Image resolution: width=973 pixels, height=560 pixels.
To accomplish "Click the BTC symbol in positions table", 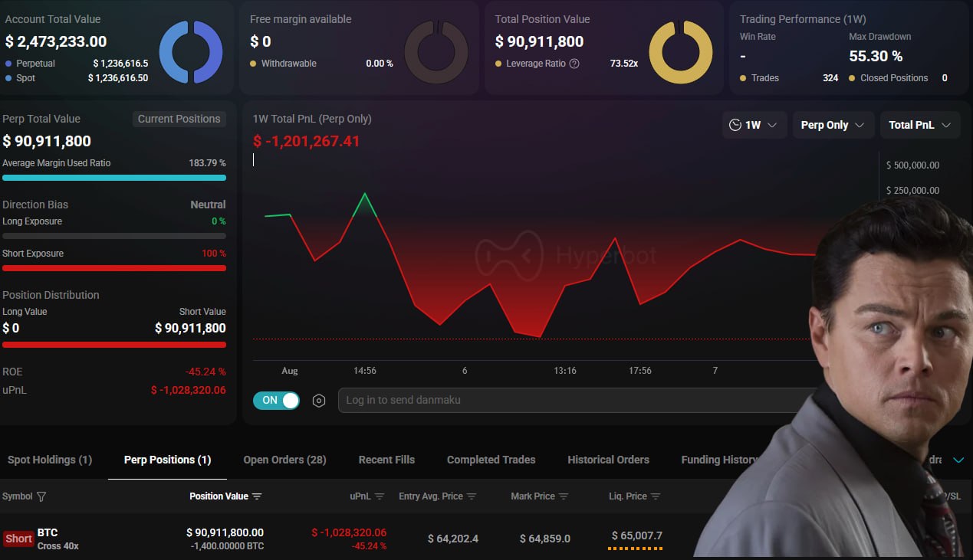I will tap(48, 532).
